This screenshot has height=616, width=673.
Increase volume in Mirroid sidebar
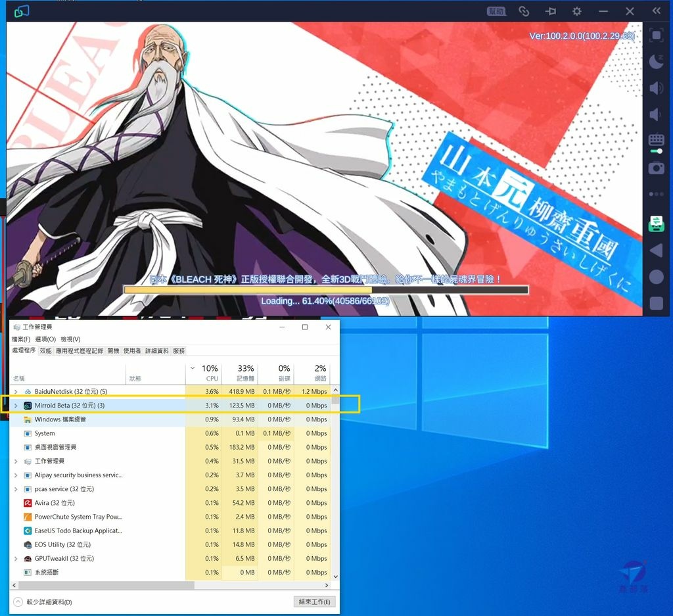657,88
